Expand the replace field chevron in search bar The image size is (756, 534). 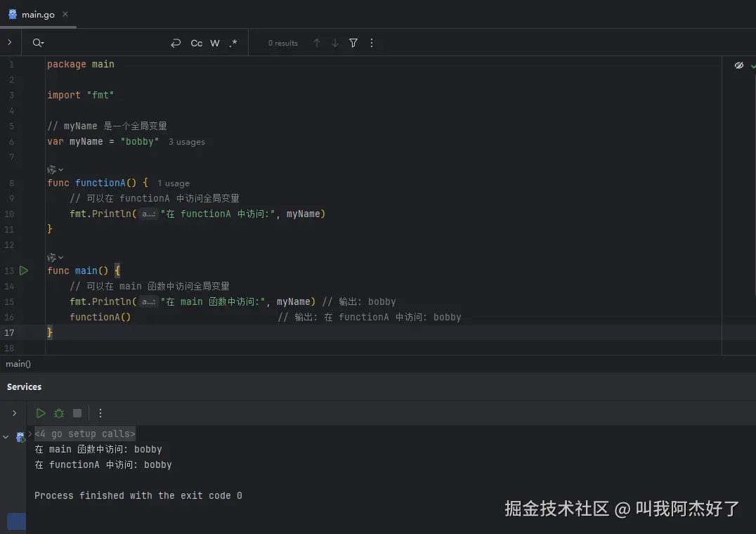point(9,42)
